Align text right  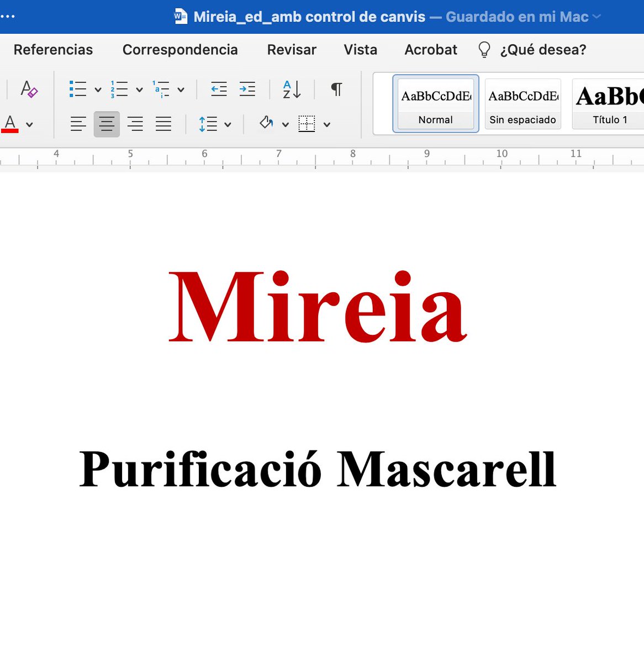coord(135,124)
